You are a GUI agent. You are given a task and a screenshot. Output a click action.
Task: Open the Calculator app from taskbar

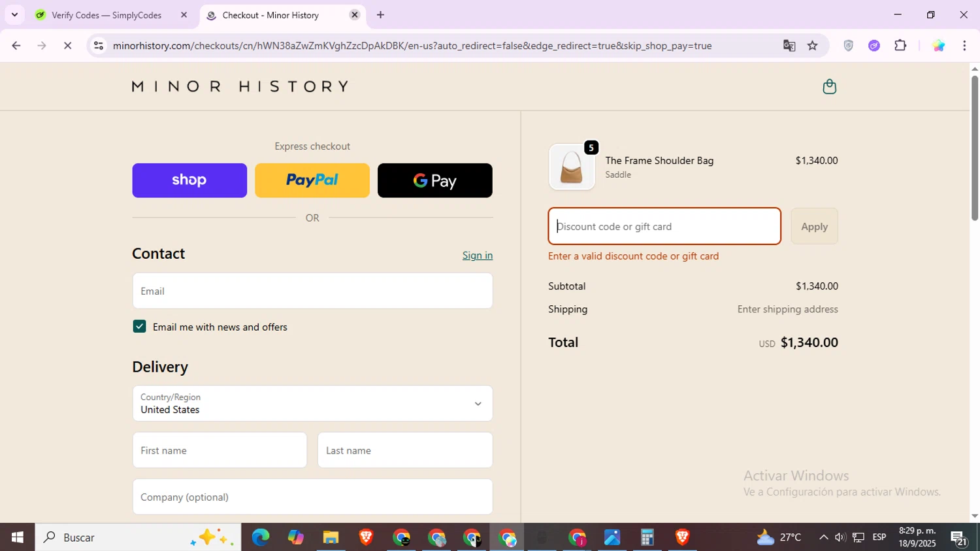pyautogui.click(x=647, y=537)
